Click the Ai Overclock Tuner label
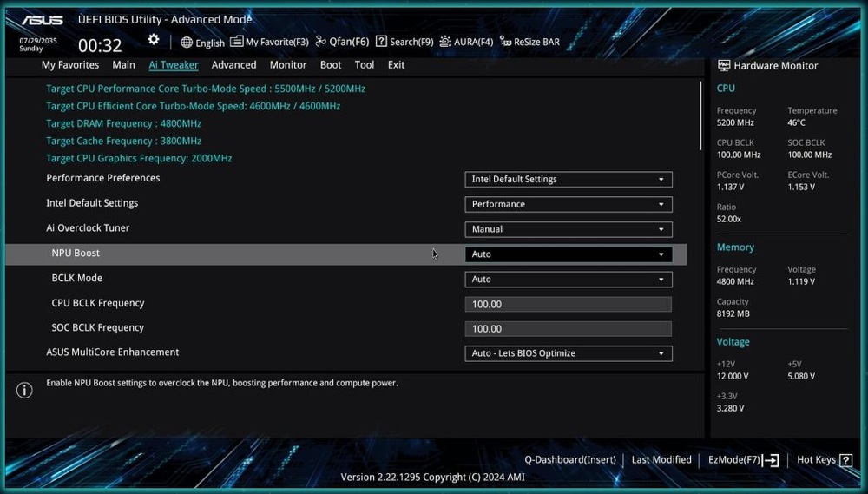Image resolution: width=868 pixels, height=494 pixels. (x=88, y=228)
